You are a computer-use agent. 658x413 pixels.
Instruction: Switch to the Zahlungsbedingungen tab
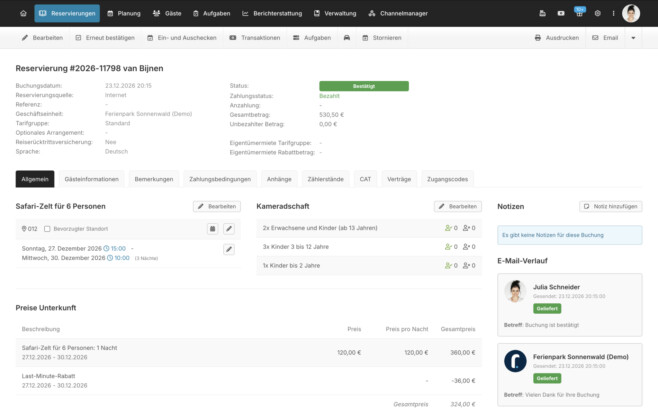(220, 179)
